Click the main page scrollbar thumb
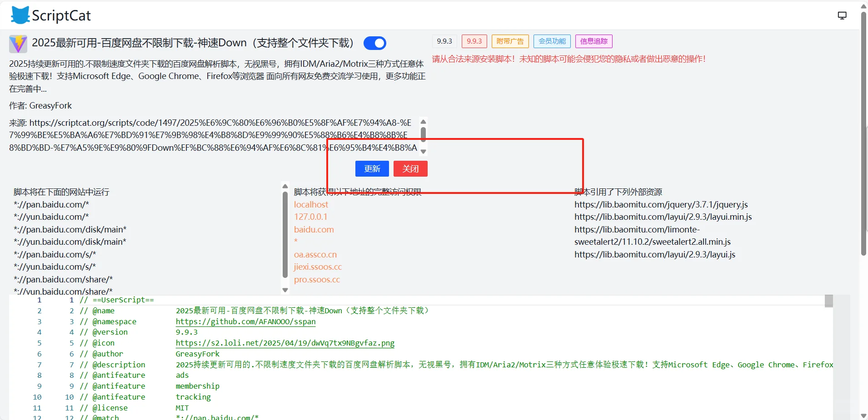 (x=863, y=133)
